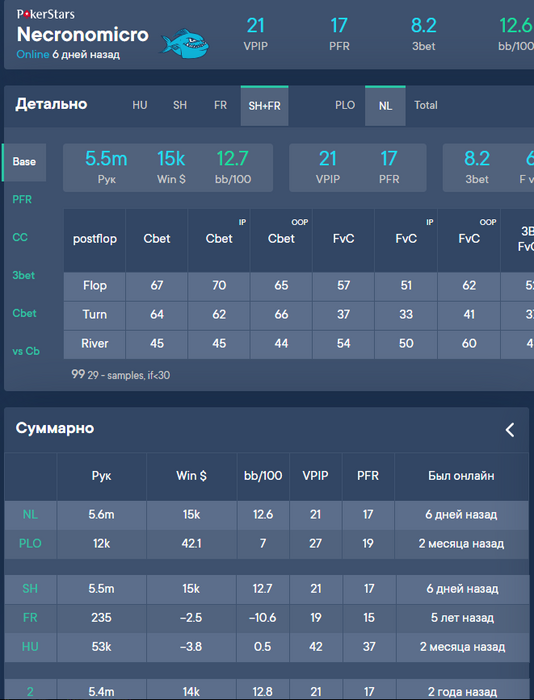Open the 3bet section in sidebar
The width and height of the screenshot is (534, 700).
pos(24,275)
